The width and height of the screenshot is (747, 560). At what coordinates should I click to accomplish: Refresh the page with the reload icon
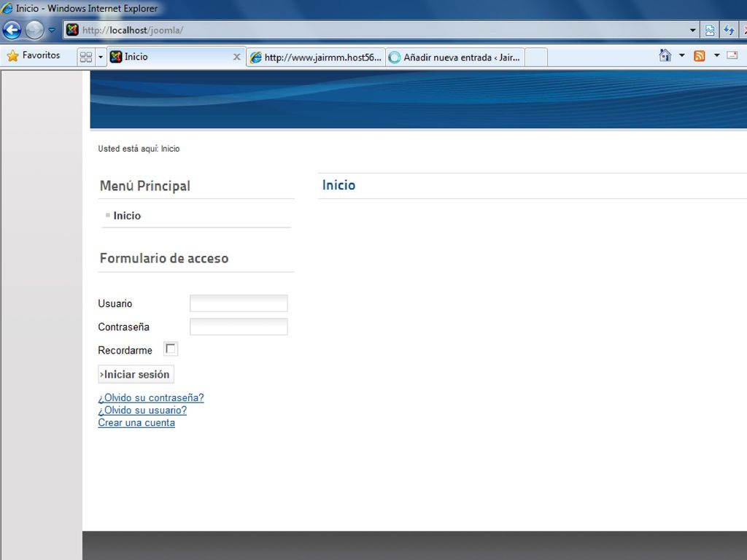pos(729,30)
